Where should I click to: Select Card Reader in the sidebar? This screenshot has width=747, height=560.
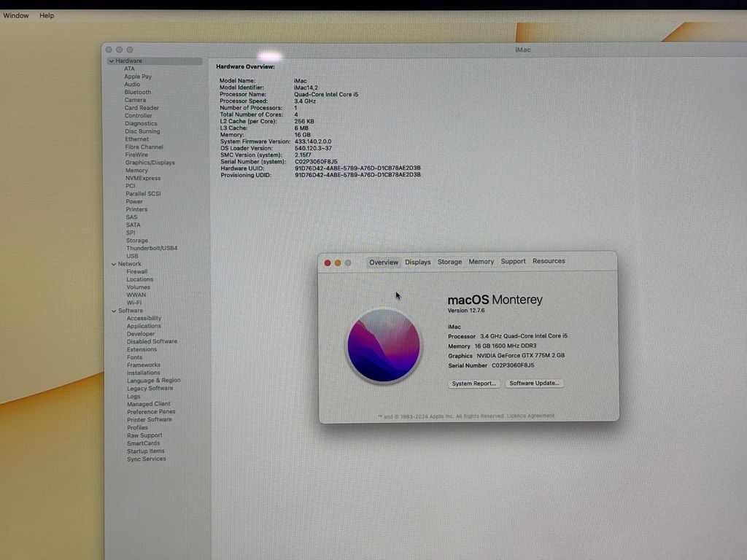point(142,108)
